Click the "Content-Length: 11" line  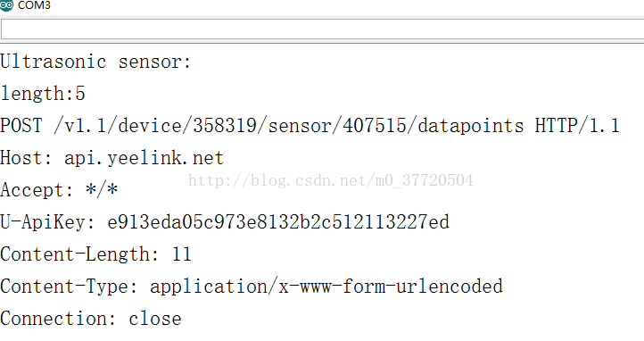(95, 254)
